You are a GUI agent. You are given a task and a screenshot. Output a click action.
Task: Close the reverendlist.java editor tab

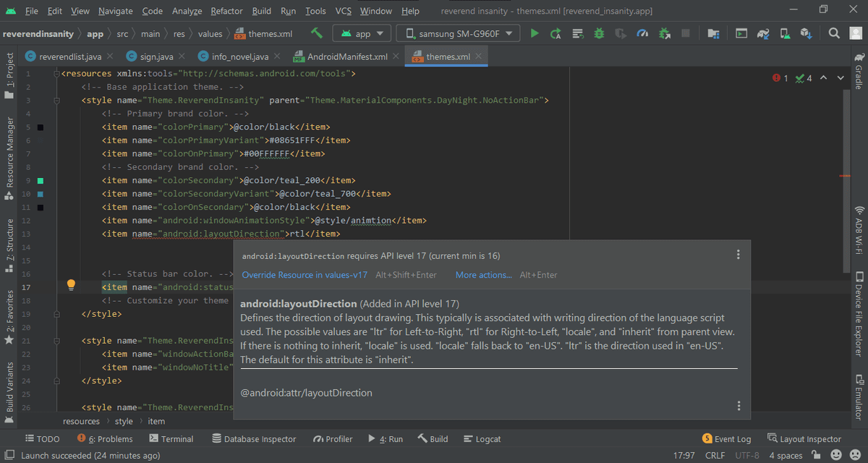click(109, 56)
